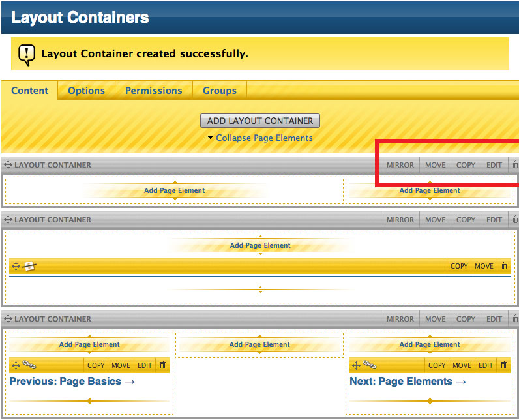Add Page Element in the second Layout Container
Screen dimensions: 519x420
[x=260, y=245]
